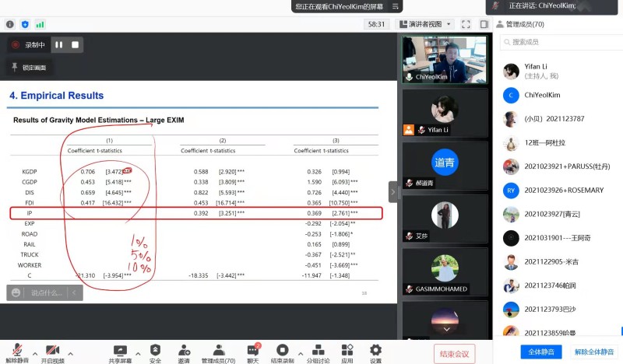The height and width of the screenshot is (364, 623).
Task: Expand video options arrow beside 开启视频
Action: (71, 351)
